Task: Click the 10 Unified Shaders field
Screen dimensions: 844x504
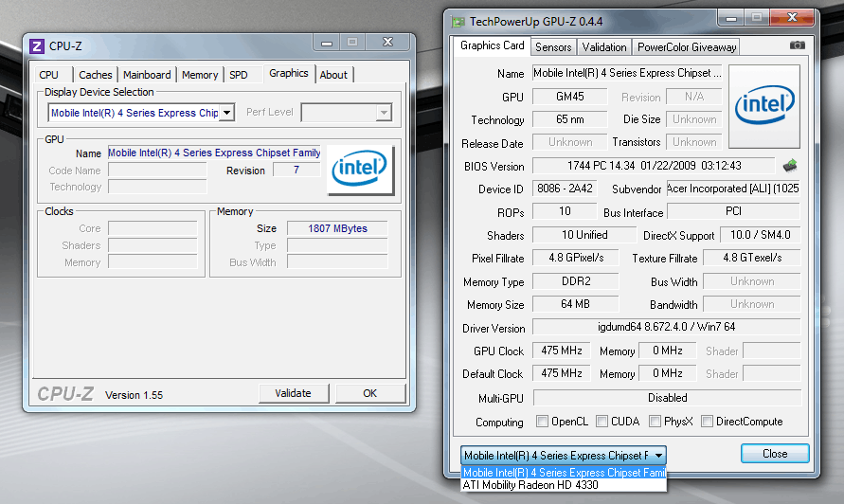Action: [x=584, y=235]
